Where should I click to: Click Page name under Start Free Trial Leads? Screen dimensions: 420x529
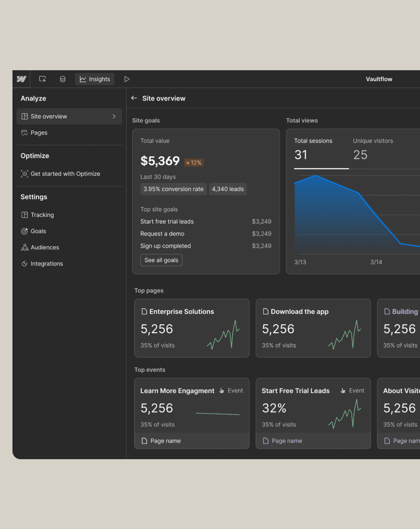(287, 441)
